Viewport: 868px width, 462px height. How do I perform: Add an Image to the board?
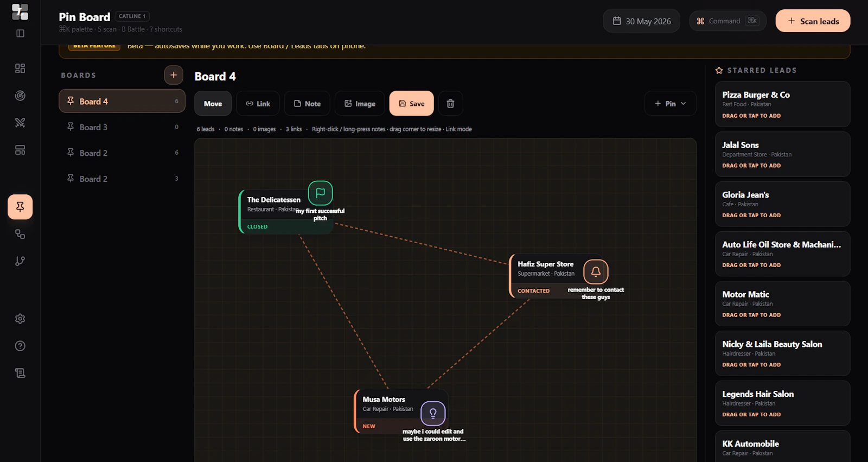(360, 104)
